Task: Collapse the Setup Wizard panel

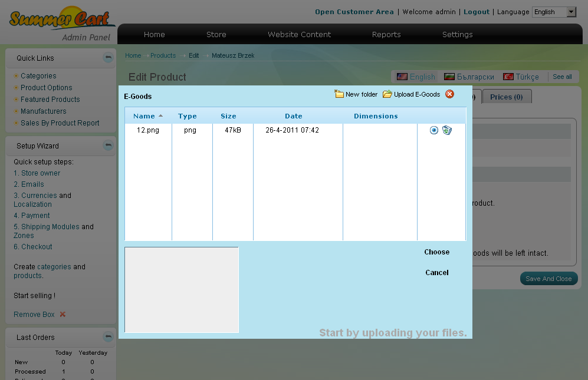Action: coord(107,146)
